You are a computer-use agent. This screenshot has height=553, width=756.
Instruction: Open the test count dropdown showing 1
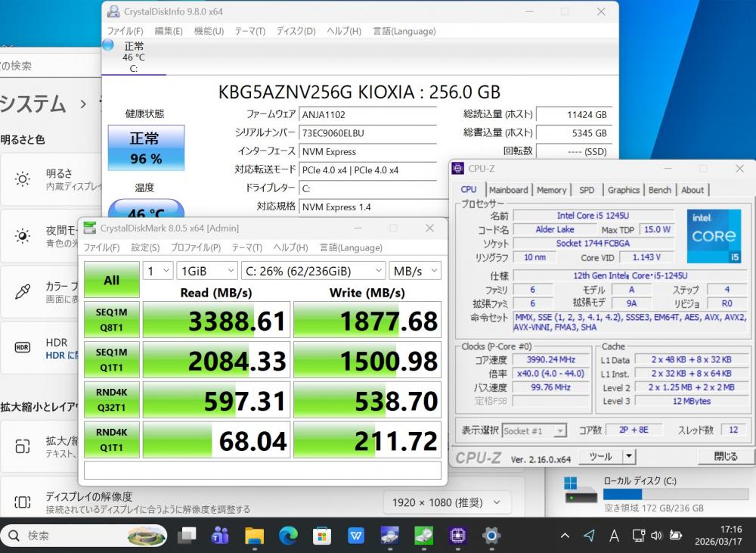(157, 270)
